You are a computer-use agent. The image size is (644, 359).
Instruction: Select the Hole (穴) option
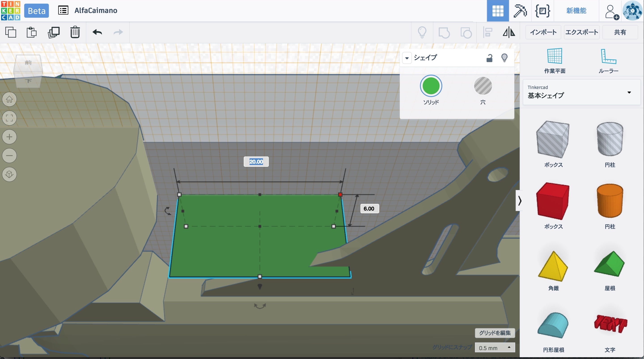483,86
